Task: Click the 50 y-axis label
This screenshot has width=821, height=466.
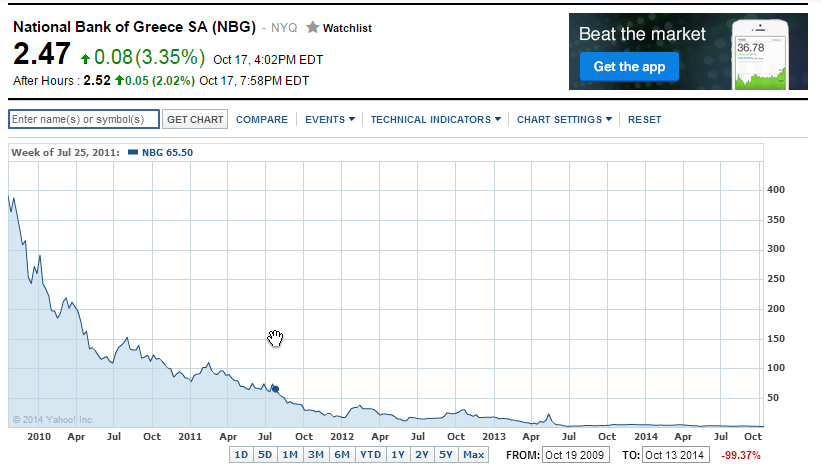Action: [x=773, y=397]
